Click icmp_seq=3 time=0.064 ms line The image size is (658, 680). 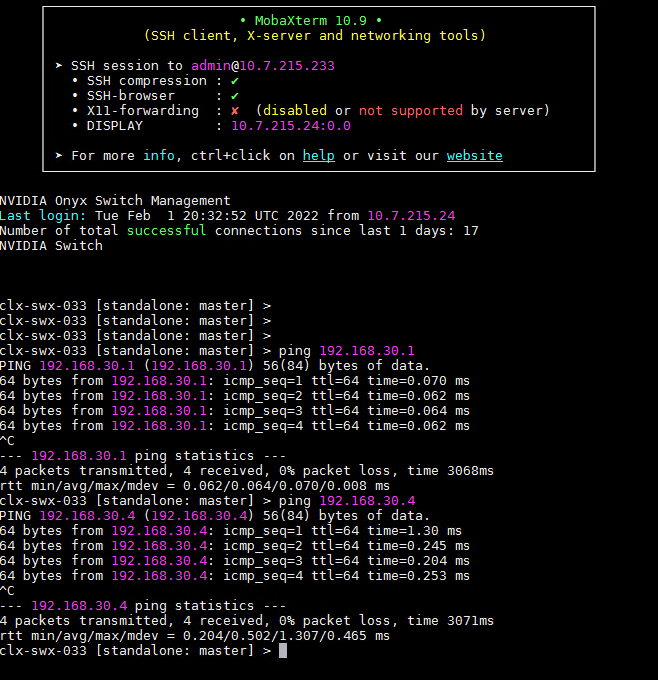tap(235, 411)
